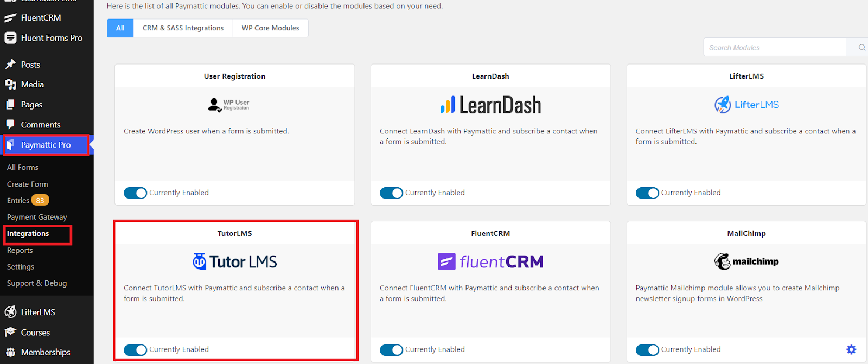Click the Search Modules input field
This screenshot has height=364, width=868.
(775, 48)
